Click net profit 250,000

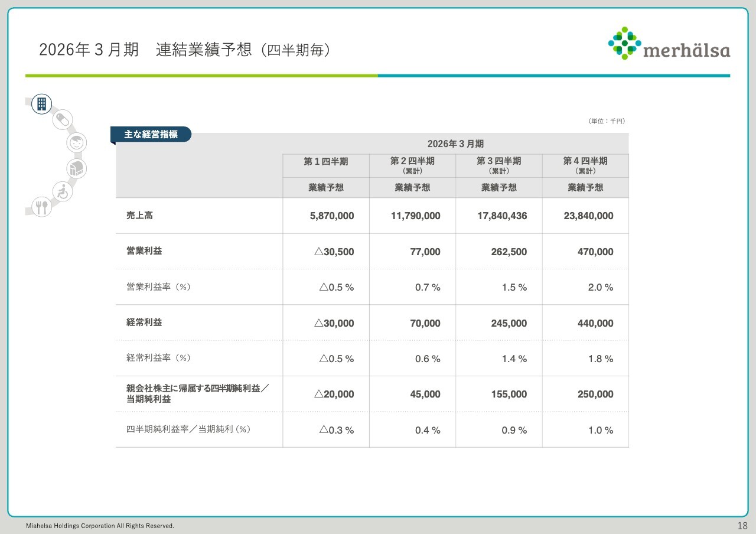[595, 394]
